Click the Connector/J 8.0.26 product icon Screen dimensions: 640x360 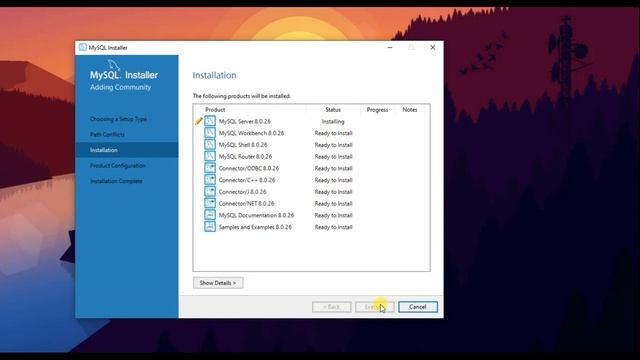210,192
